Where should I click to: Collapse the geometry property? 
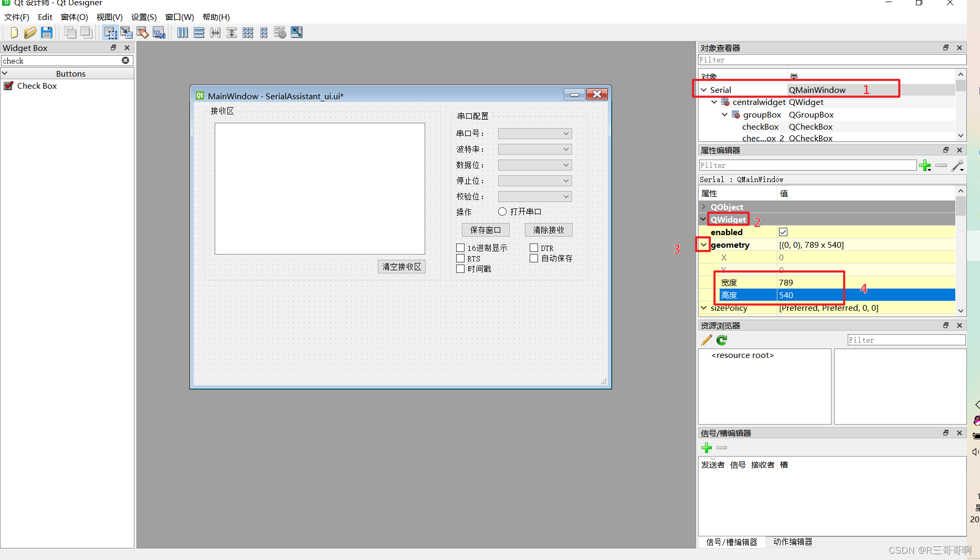point(704,245)
